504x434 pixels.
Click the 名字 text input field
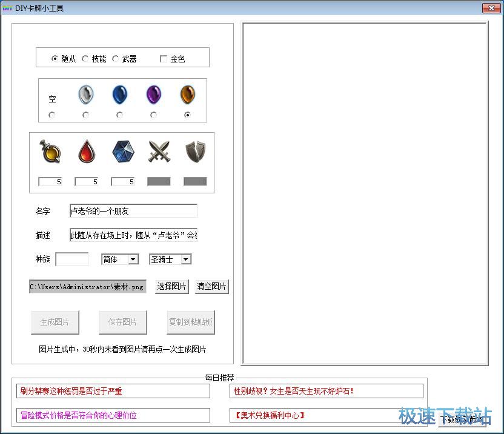(x=133, y=211)
